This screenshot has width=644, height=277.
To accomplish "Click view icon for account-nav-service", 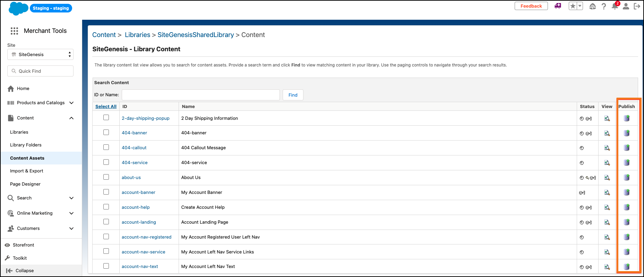I will (x=607, y=252).
